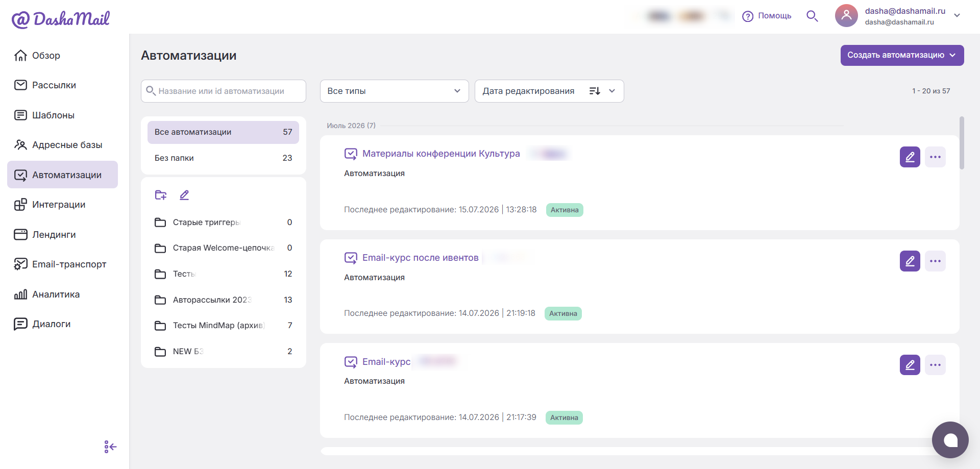This screenshot has height=469, width=980.
Task: Open Email-курс после ивентов automation
Action: tap(420, 258)
